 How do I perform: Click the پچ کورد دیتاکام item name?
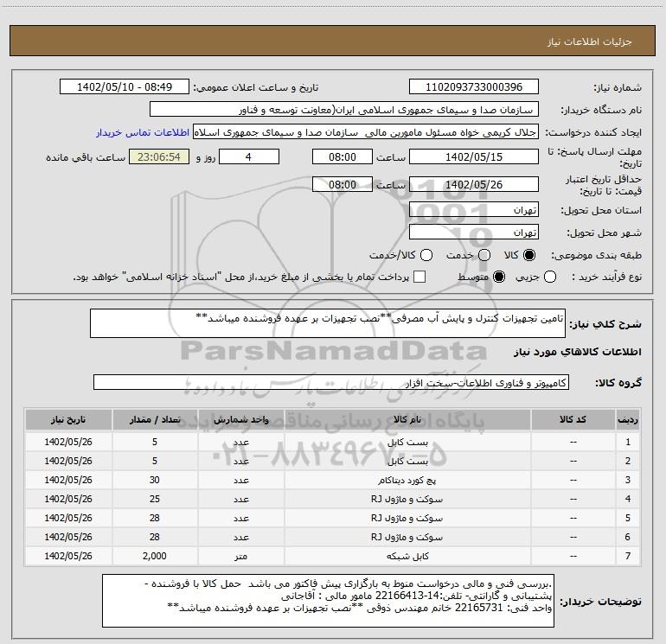tap(407, 480)
